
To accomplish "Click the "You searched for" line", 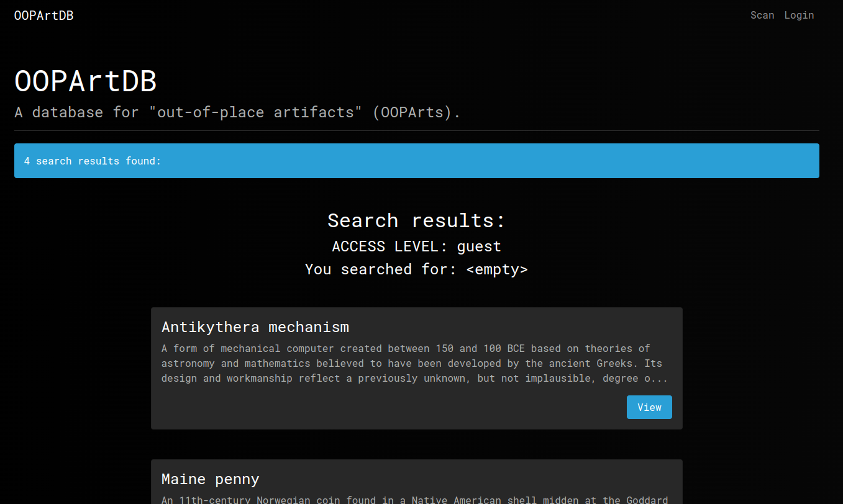I will coord(416,269).
